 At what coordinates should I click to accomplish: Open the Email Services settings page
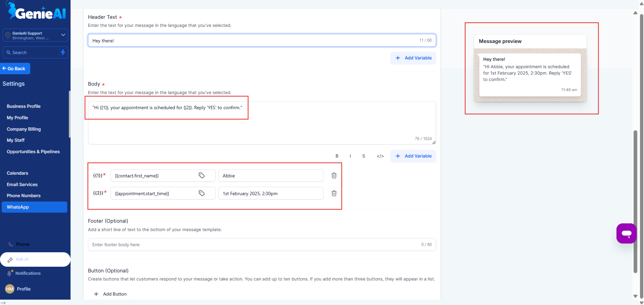coord(22,184)
